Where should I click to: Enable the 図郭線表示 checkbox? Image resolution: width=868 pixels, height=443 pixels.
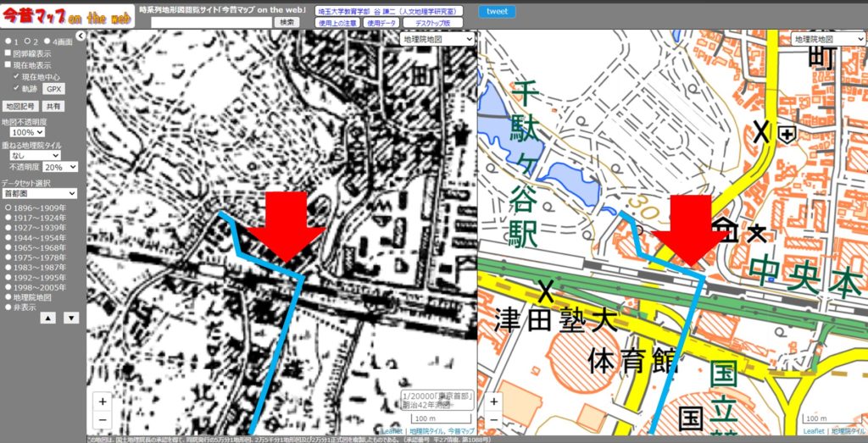(8, 53)
